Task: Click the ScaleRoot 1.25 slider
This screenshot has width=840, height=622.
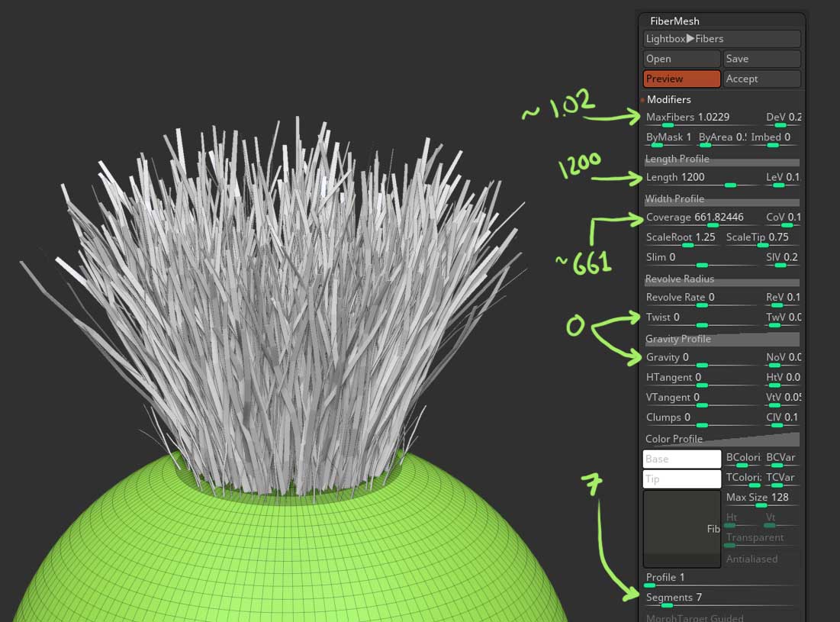Action: (681, 239)
